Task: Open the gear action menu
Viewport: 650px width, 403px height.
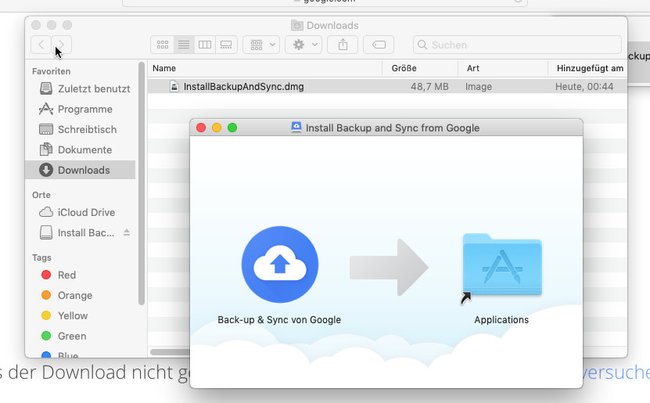Action: [304, 44]
